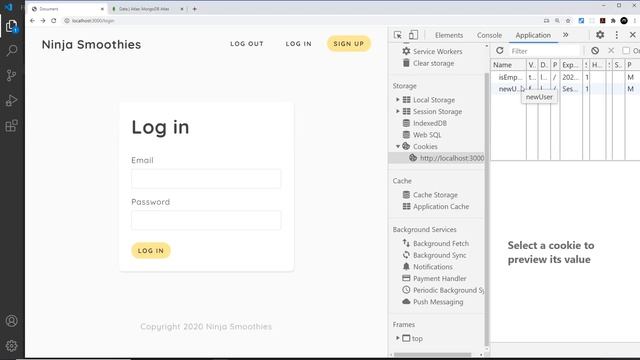Viewport: 640px width, 360px height.
Task: Click the yellow SIGN UP button
Action: tap(349, 44)
